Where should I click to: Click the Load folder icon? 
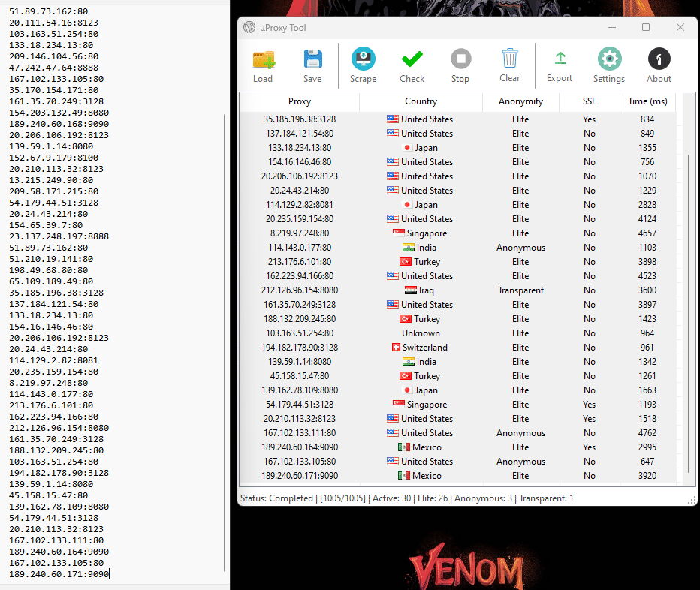click(x=264, y=59)
